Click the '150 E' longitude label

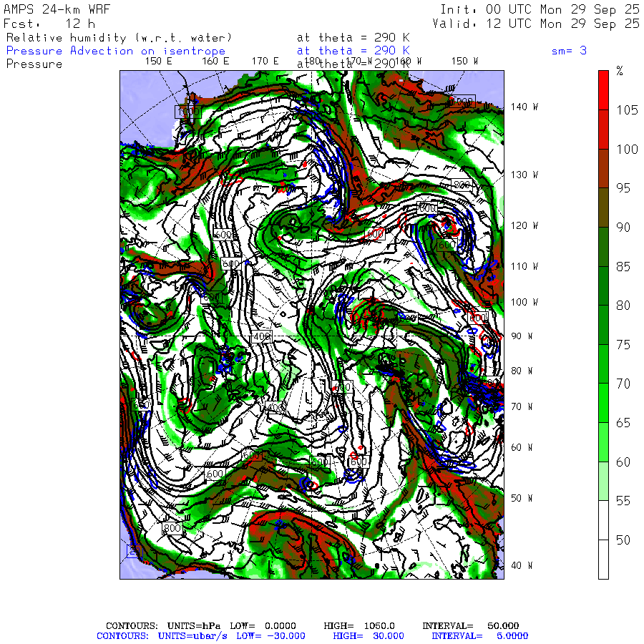pos(159,62)
